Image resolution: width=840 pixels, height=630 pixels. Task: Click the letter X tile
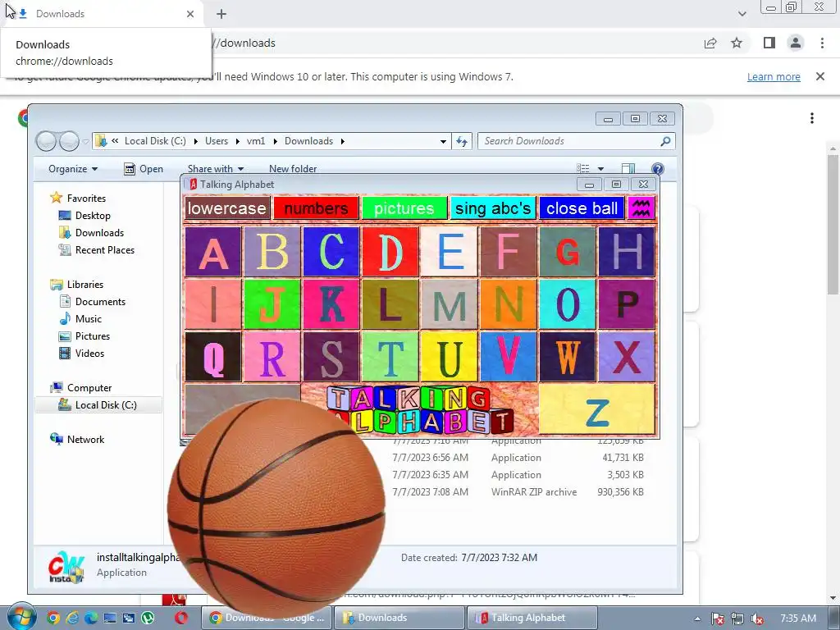click(x=626, y=356)
